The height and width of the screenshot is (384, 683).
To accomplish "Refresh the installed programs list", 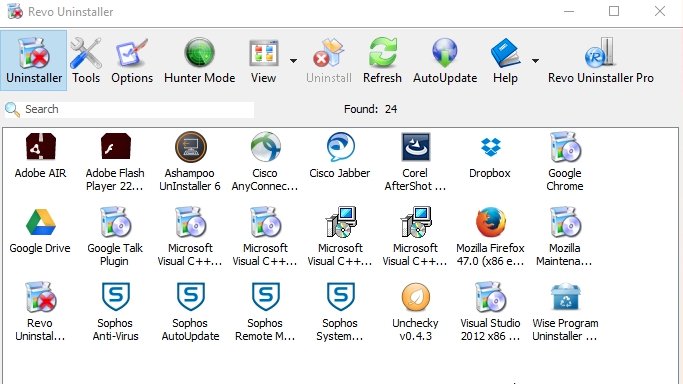I will coord(382,61).
